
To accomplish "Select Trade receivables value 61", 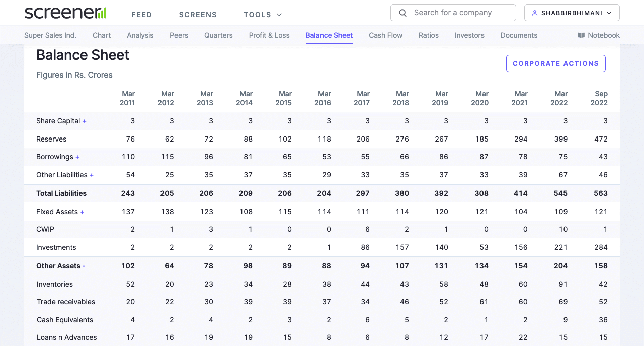I will coord(484,302).
